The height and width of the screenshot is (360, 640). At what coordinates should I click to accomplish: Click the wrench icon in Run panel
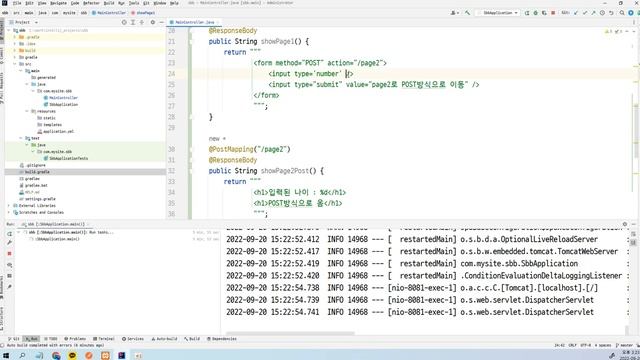click(x=9, y=243)
